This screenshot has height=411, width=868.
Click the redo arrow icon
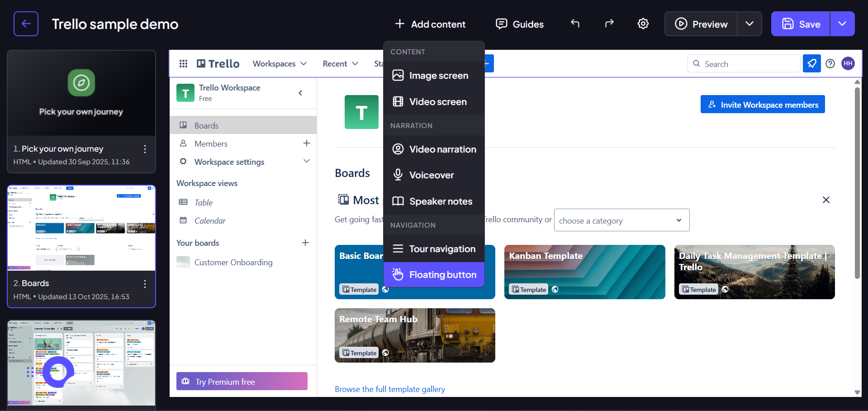click(609, 24)
